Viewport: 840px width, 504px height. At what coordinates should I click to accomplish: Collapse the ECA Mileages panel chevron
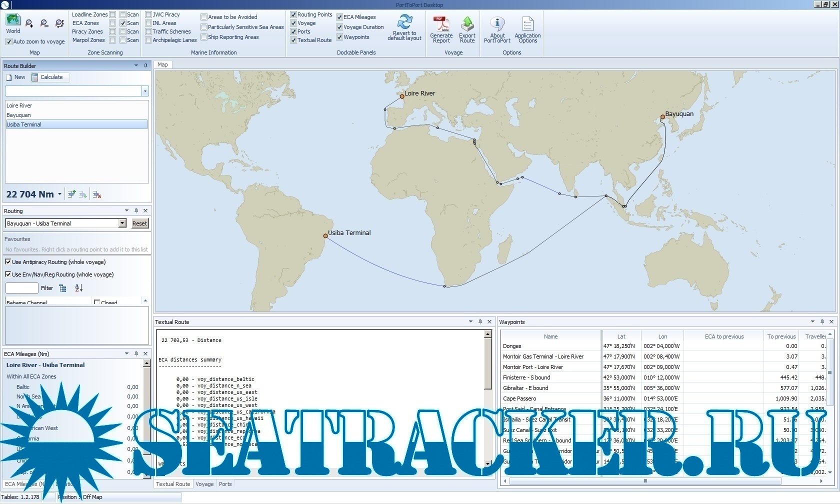126,353
